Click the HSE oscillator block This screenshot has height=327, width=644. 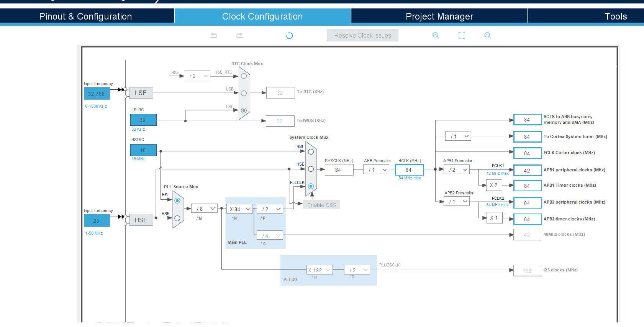(x=141, y=220)
